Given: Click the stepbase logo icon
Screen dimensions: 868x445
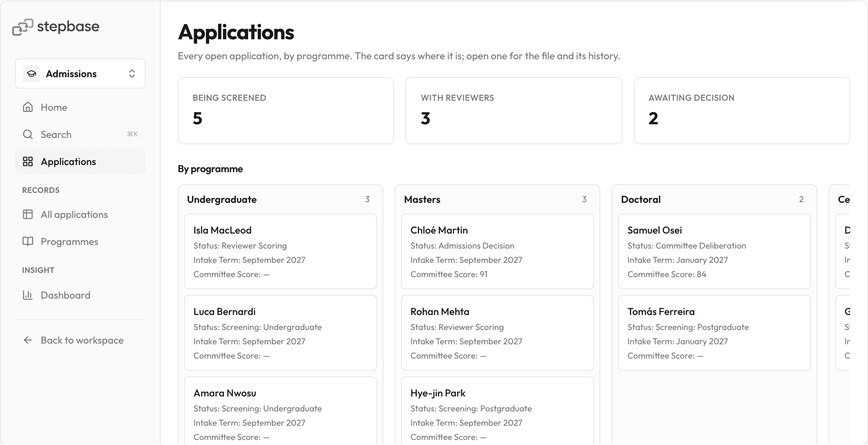Looking at the screenshot, I should click(x=22, y=27).
